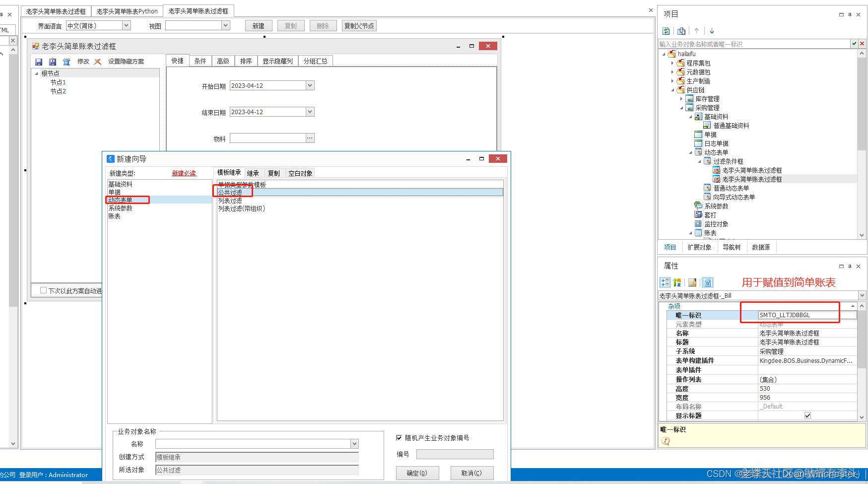Click 取消(C) button in wizard
The width and height of the screenshot is (868, 484).
point(472,473)
